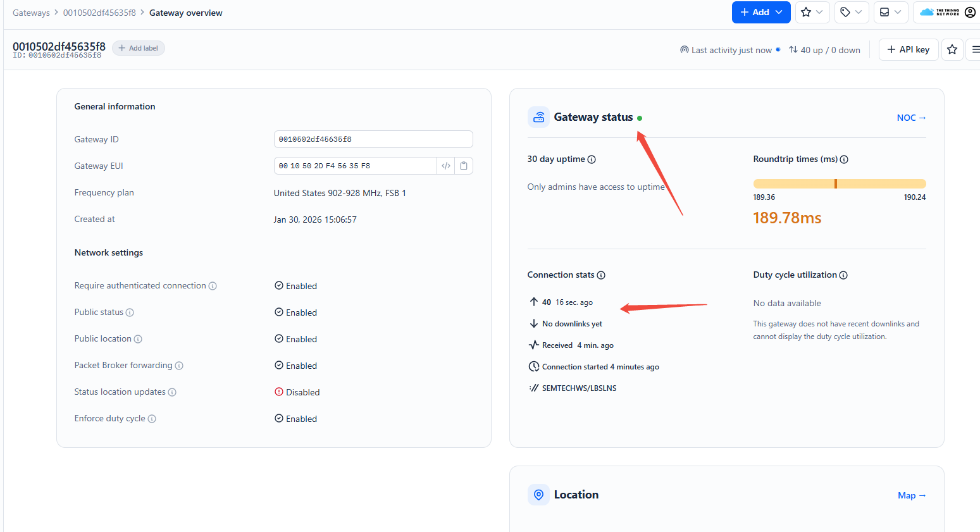
Task: Expand the blue Add dropdown
Action: click(761, 12)
